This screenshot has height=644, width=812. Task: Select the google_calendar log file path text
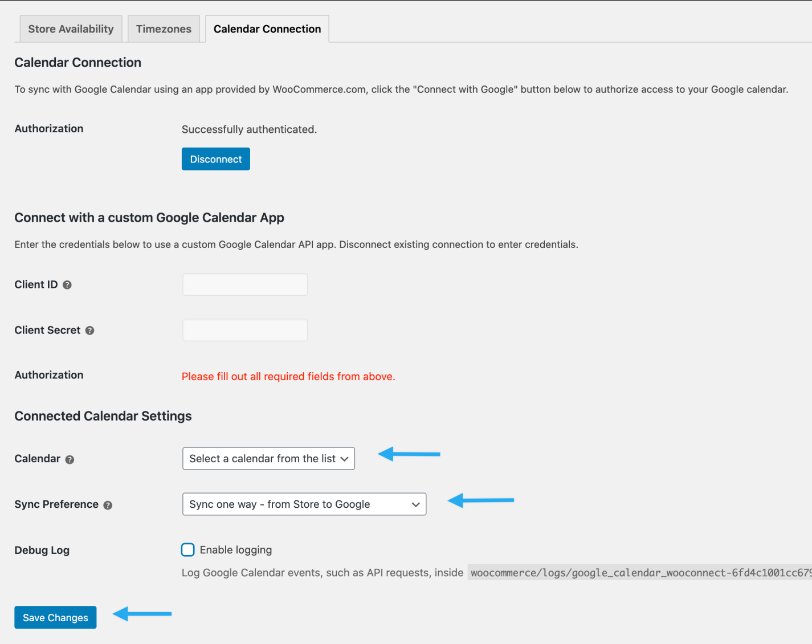(638, 572)
